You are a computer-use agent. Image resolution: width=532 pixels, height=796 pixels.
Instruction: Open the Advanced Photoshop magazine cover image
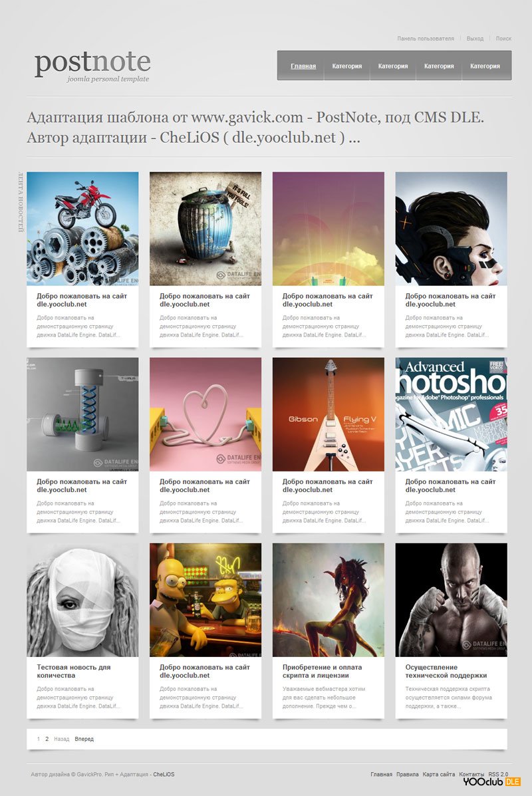pyautogui.click(x=452, y=414)
